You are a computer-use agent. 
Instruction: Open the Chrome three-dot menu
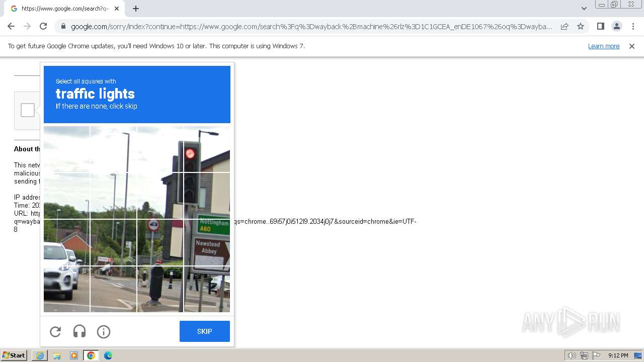pos(633,26)
